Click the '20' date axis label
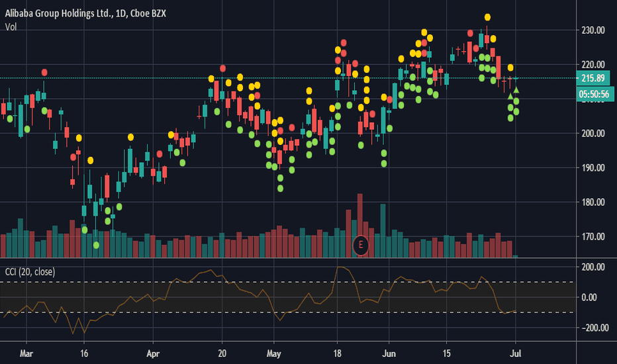617x364 pixels. (x=222, y=353)
